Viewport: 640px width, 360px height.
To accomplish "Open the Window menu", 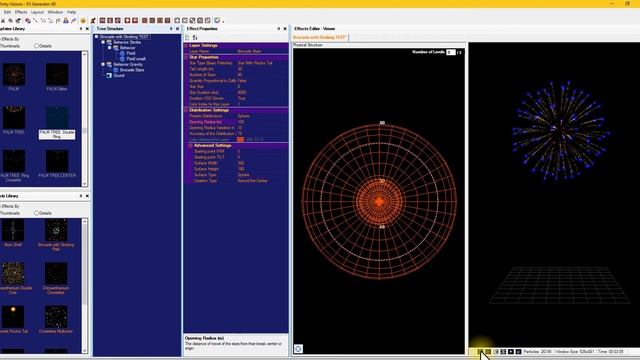I will click(55, 12).
